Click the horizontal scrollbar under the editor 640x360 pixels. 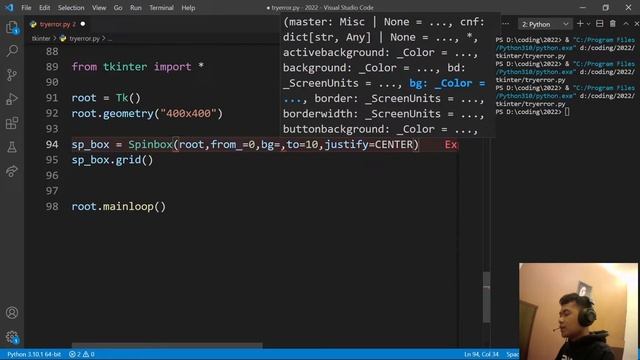[167, 345]
